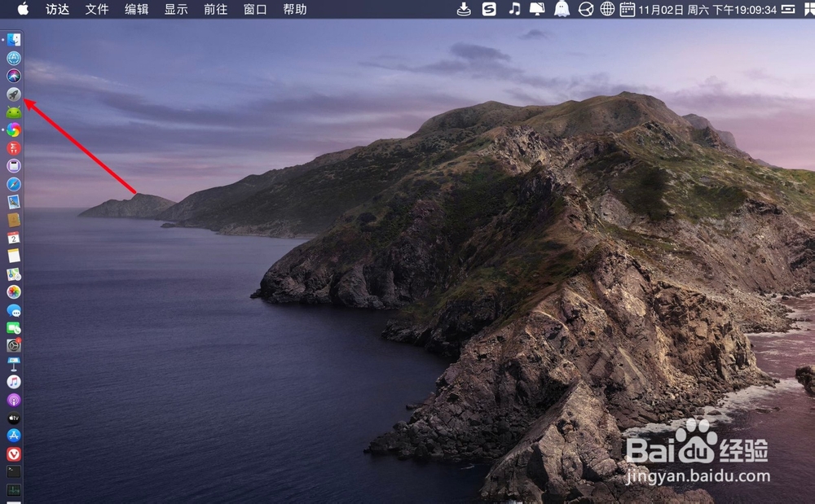Click the date and time 11月02日 周六

pos(707,9)
